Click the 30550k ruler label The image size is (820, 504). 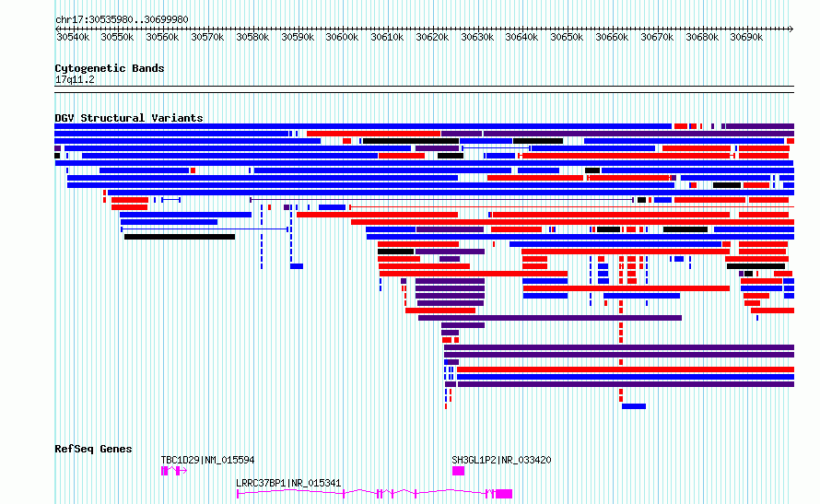coord(117,38)
